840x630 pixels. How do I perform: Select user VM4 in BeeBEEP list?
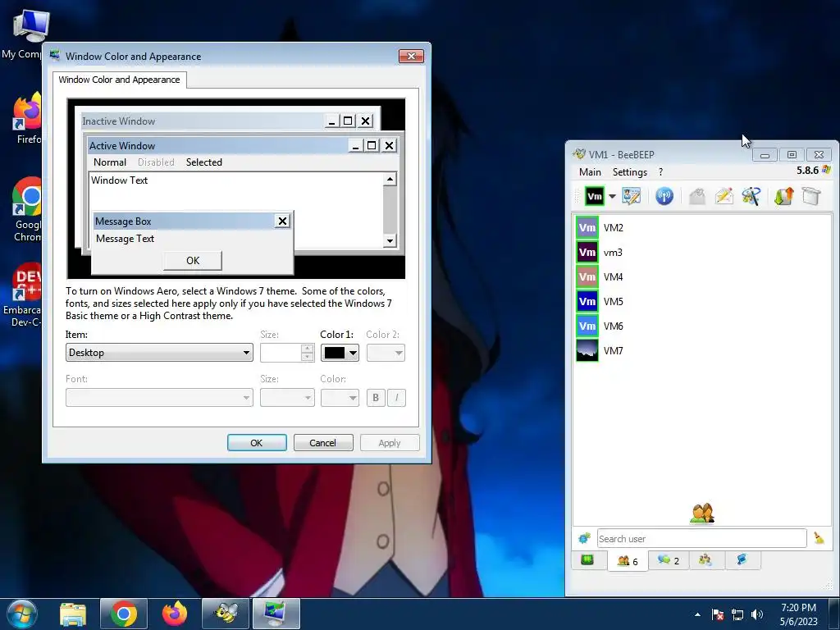[702, 277]
